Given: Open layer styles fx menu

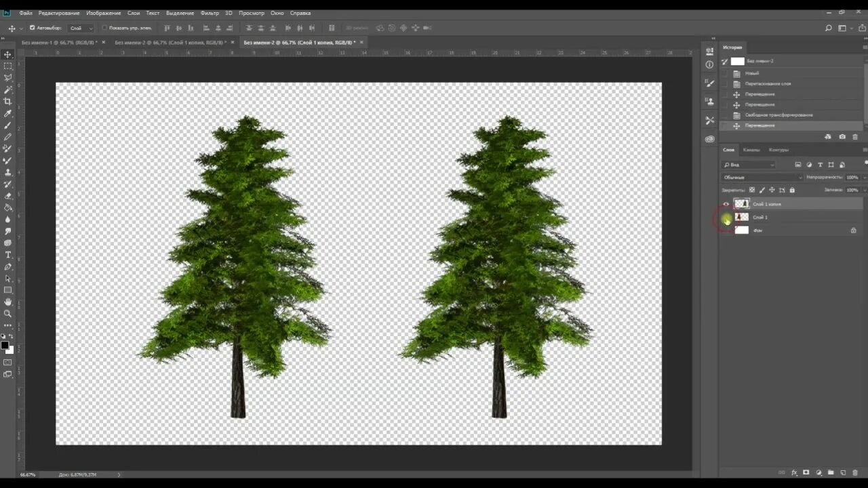Looking at the screenshot, I should coord(794,472).
